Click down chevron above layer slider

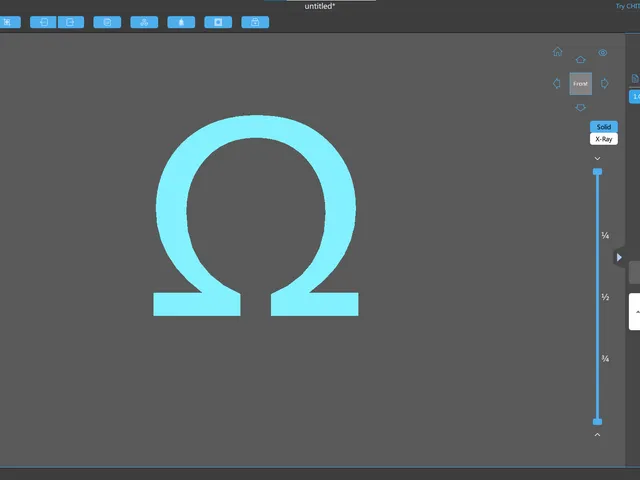pos(597,158)
